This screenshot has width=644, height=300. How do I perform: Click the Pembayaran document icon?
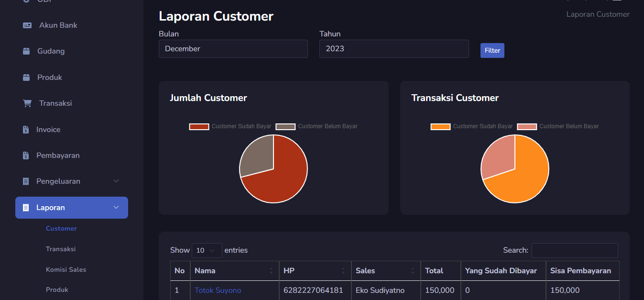click(x=26, y=156)
